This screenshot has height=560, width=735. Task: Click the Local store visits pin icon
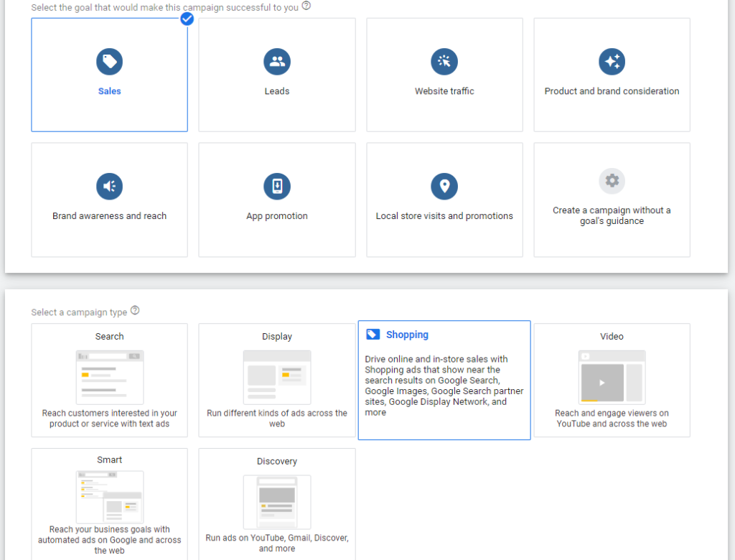click(x=444, y=187)
